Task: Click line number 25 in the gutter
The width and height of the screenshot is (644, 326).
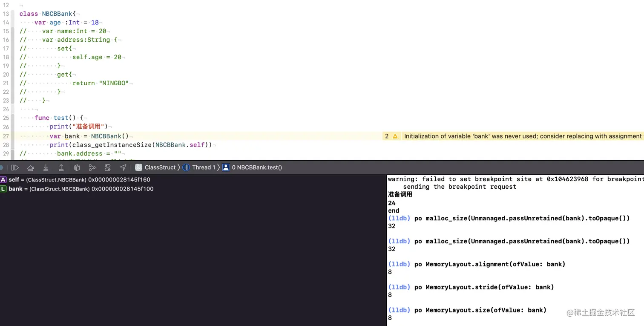Action: (6, 118)
